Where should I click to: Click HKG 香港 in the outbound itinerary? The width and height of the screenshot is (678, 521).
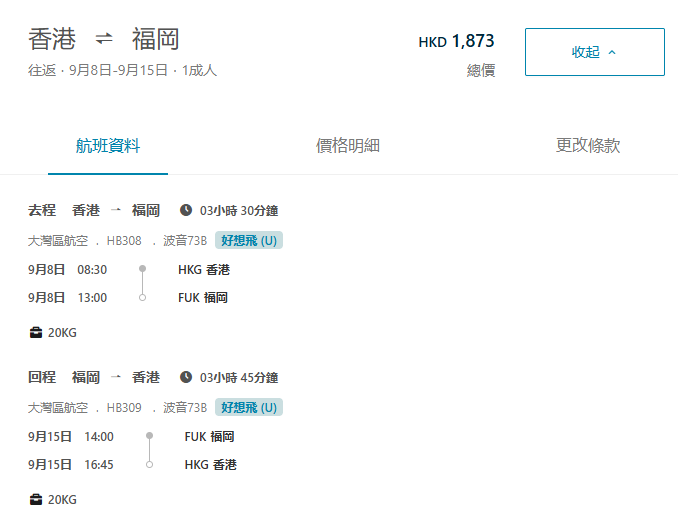point(204,270)
